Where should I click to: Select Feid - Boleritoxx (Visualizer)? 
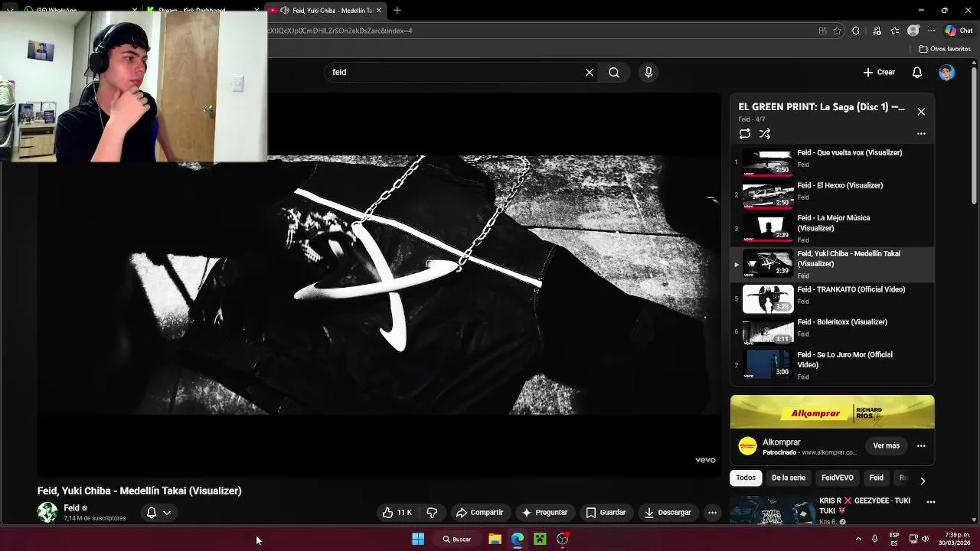coord(832,331)
